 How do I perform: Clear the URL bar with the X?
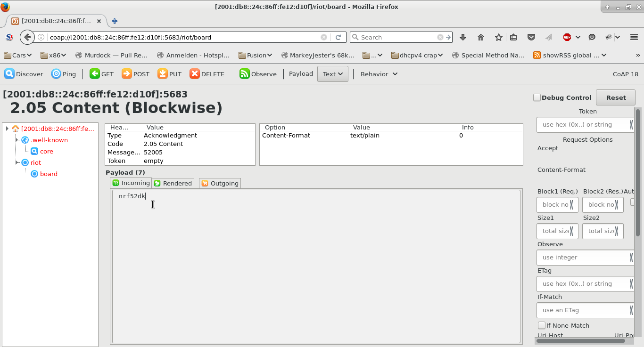coord(324,37)
